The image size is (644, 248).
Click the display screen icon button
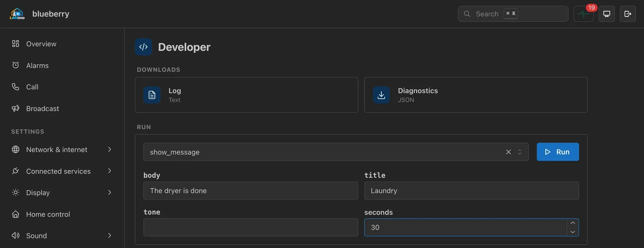607,14
